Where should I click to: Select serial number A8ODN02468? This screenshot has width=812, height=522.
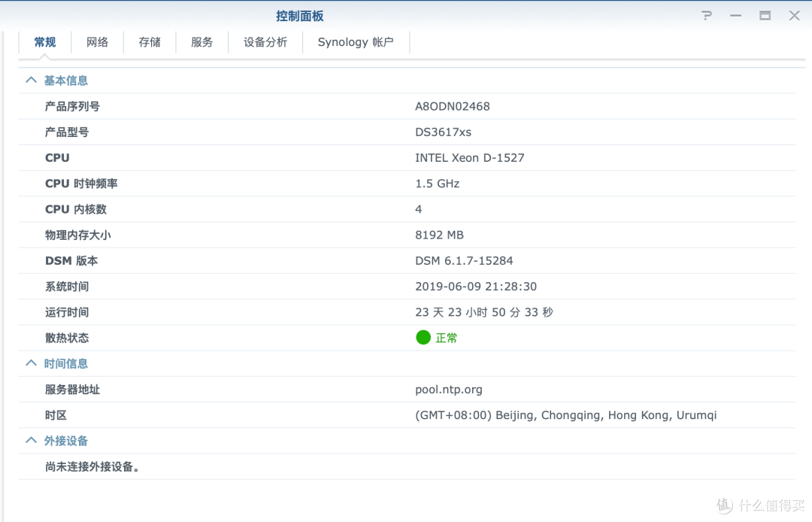pos(452,106)
